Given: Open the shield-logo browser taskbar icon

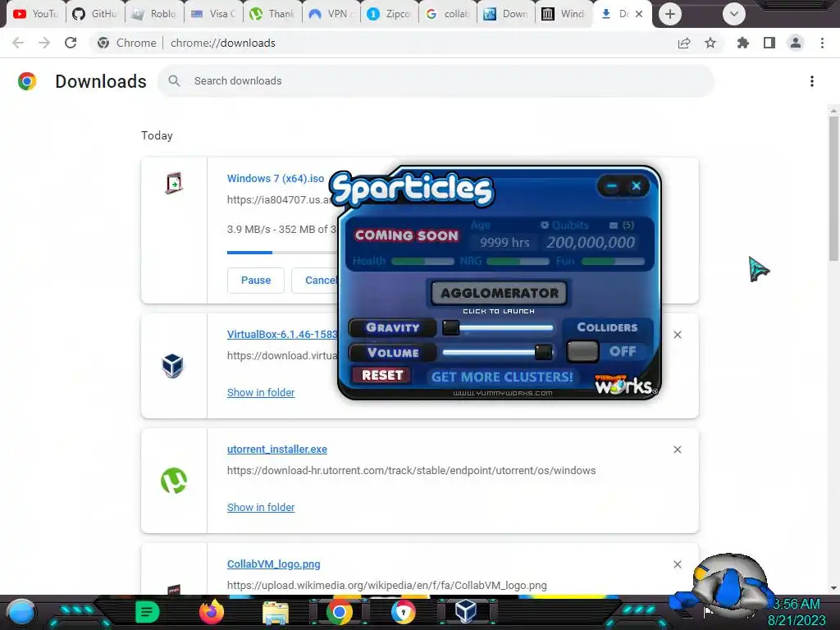Looking at the screenshot, I should [x=404, y=612].
